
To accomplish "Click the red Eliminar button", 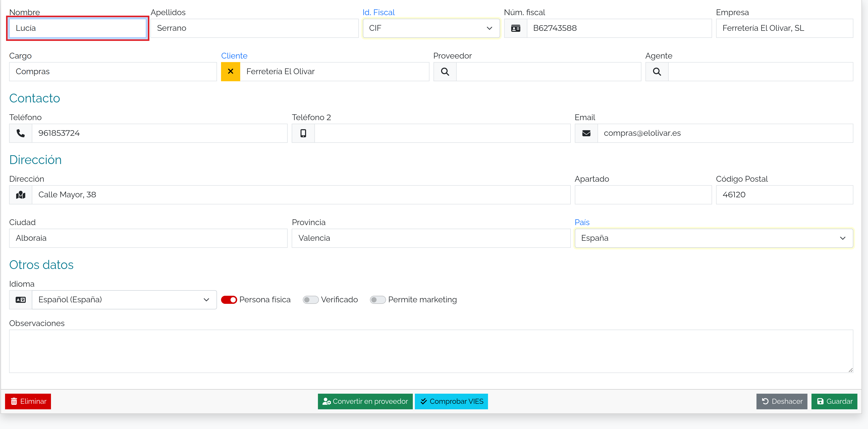I will tap(28, 401).
